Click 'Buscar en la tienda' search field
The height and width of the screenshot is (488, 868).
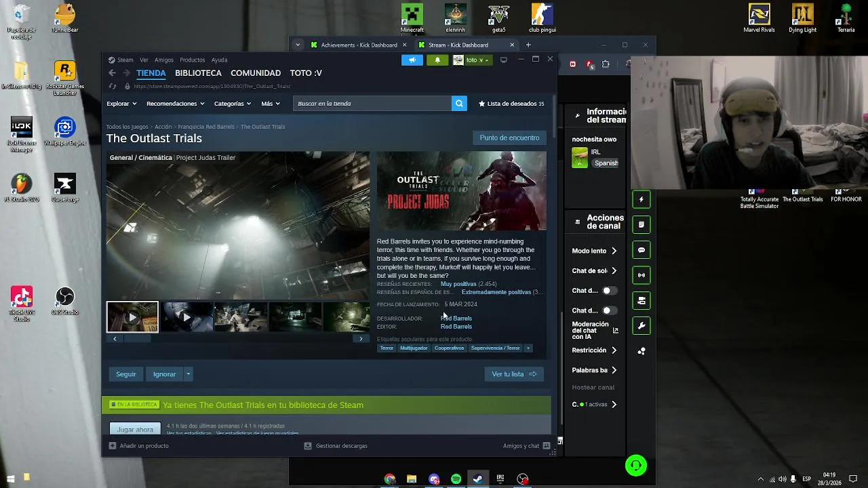372,103
